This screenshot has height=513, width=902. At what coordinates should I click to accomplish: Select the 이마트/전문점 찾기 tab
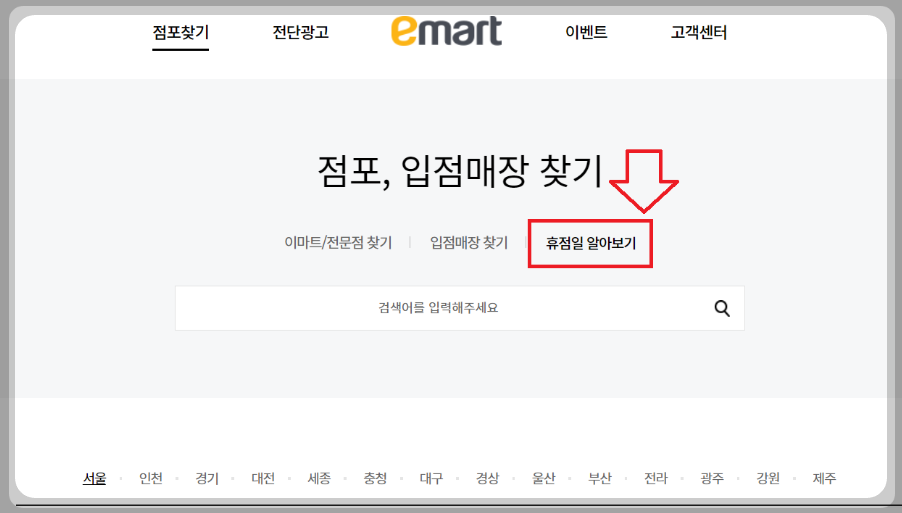pyautogui.click(x=338, y=243)
